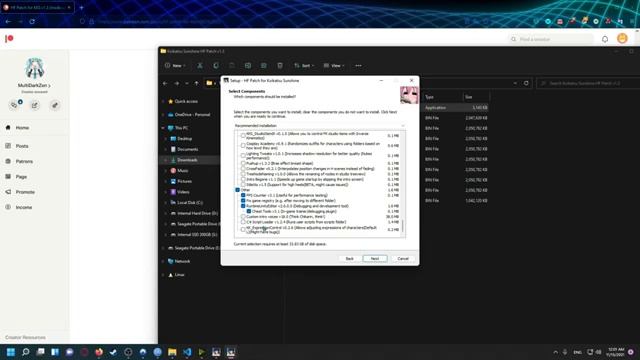Refresh the Explorer folder view

click(x=526, y=83)
